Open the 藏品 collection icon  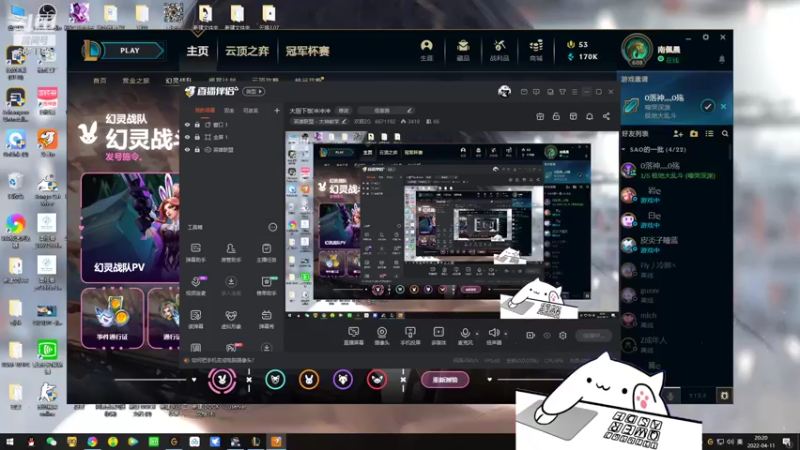coord(463,50)
